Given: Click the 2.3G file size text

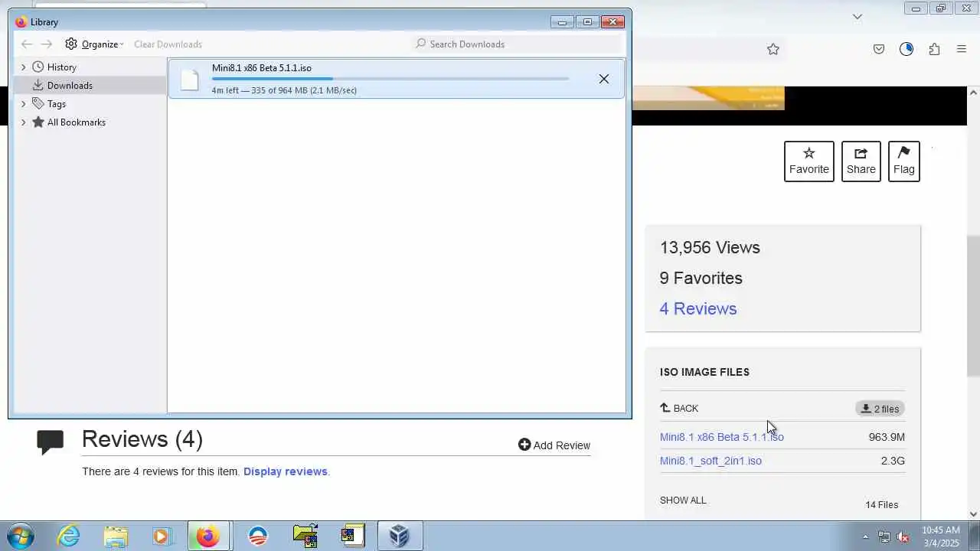Looking at the screenshot, I should click(x=893, y=461).
